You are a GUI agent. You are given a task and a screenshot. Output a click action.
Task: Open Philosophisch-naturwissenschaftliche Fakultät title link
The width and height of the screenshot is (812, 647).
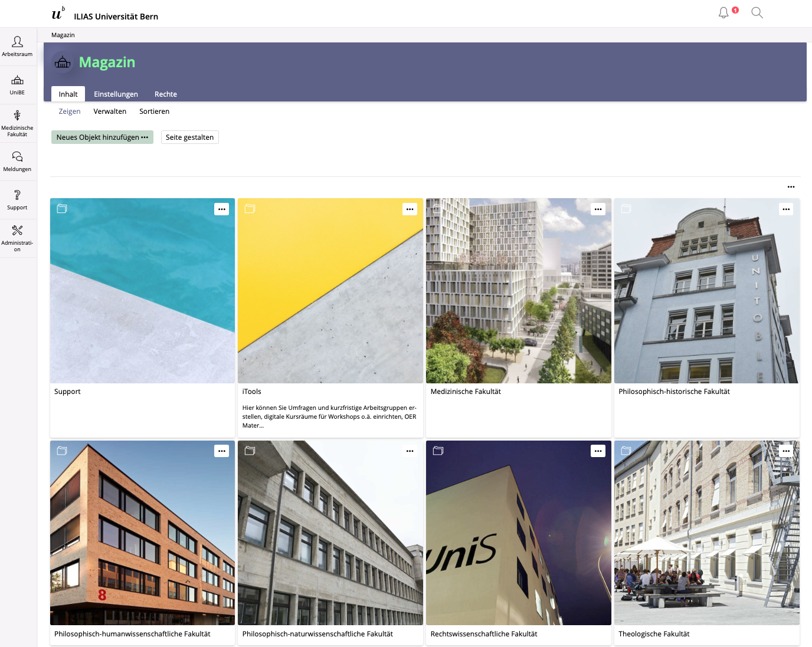tap(317, 634)
